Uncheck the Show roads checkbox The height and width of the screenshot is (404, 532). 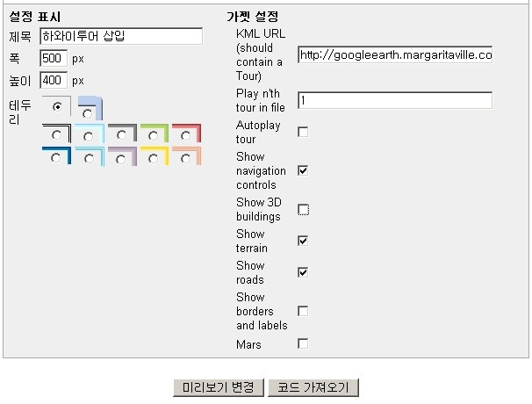pyautogui.click(x=303, y=272)
